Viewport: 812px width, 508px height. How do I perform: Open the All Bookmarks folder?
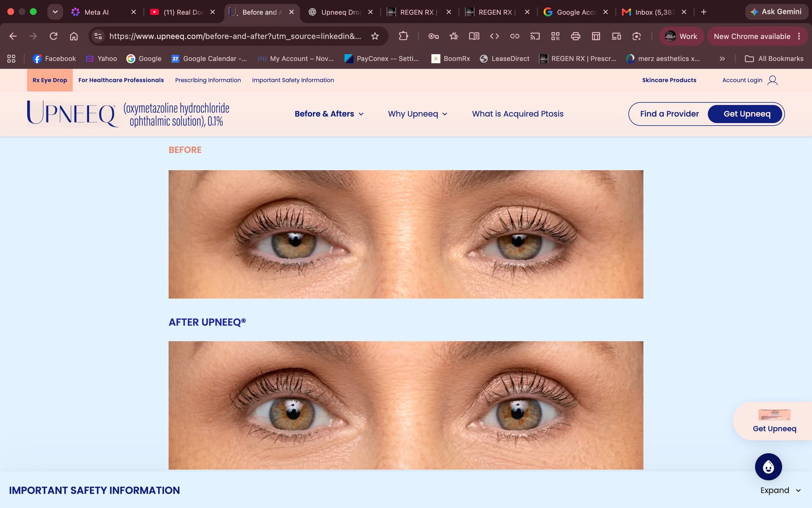click(x=774, y=59)
